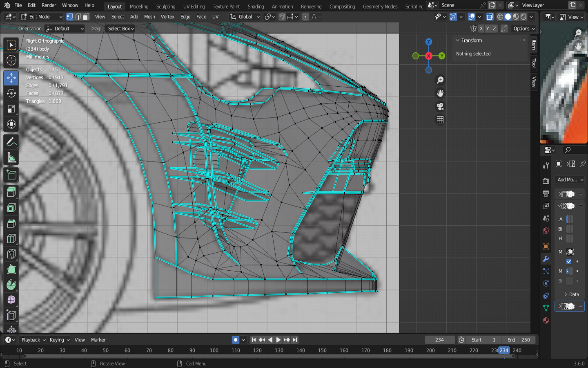
Task: Open the Material properties tab
Action: pyautogui.click(x=546, y=320)
